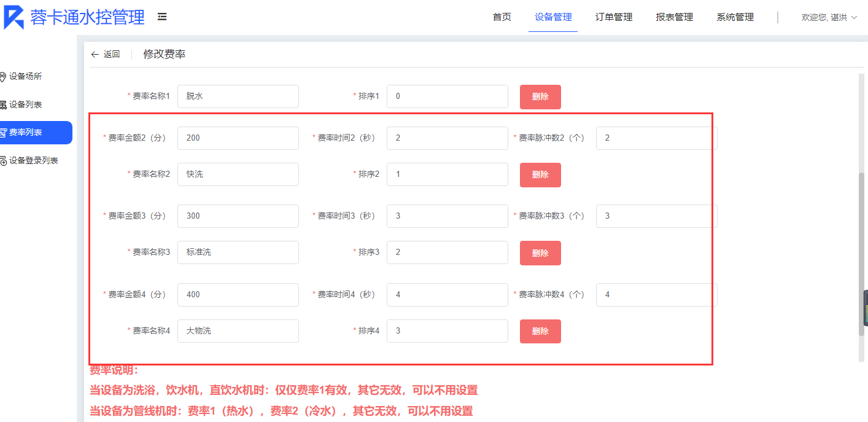Open the 首页 top menu
Viewport: 868px width, 422px height.
(x=502, y=17)
